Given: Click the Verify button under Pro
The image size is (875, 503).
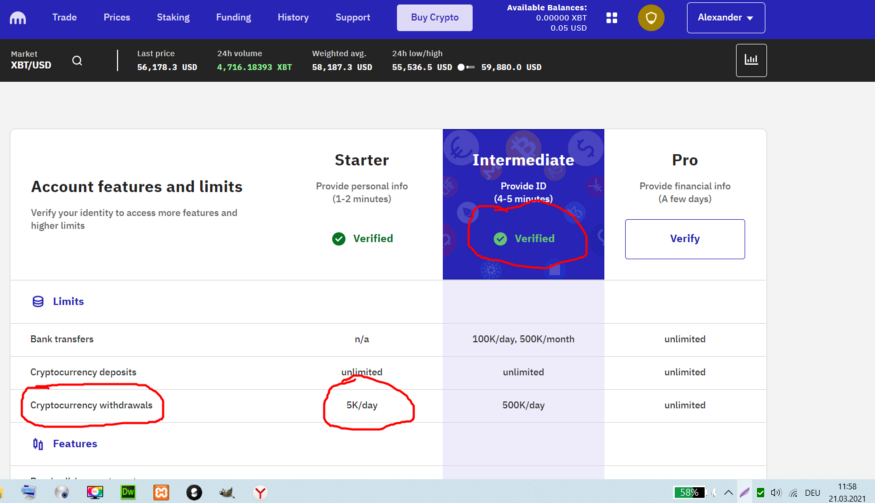Looking at the screenshot, I should (x=685, y=238).
